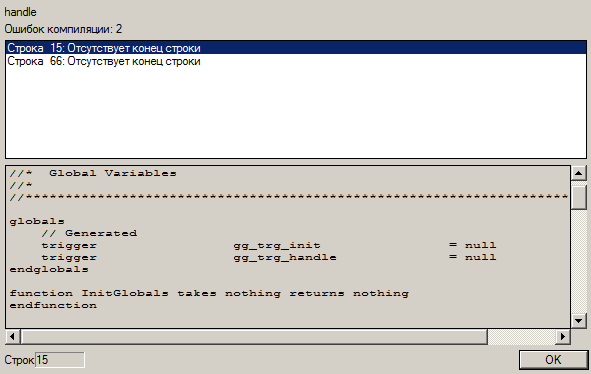
Task: Select error row for line 15
Action: coord(296,48)
